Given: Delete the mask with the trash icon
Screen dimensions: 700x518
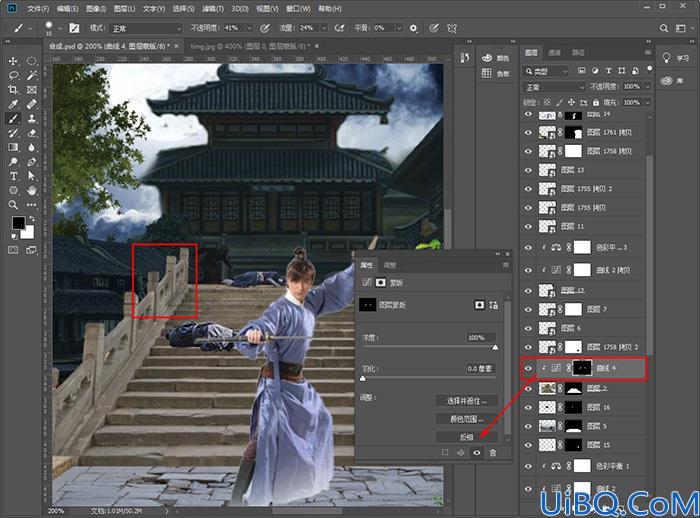Looking at the screenshot, I should point(492,453).
